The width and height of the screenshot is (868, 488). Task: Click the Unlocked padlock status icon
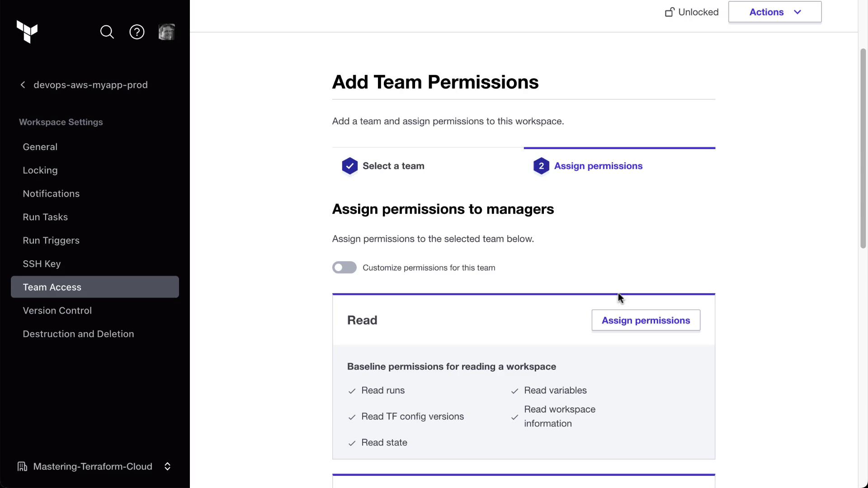670,12
